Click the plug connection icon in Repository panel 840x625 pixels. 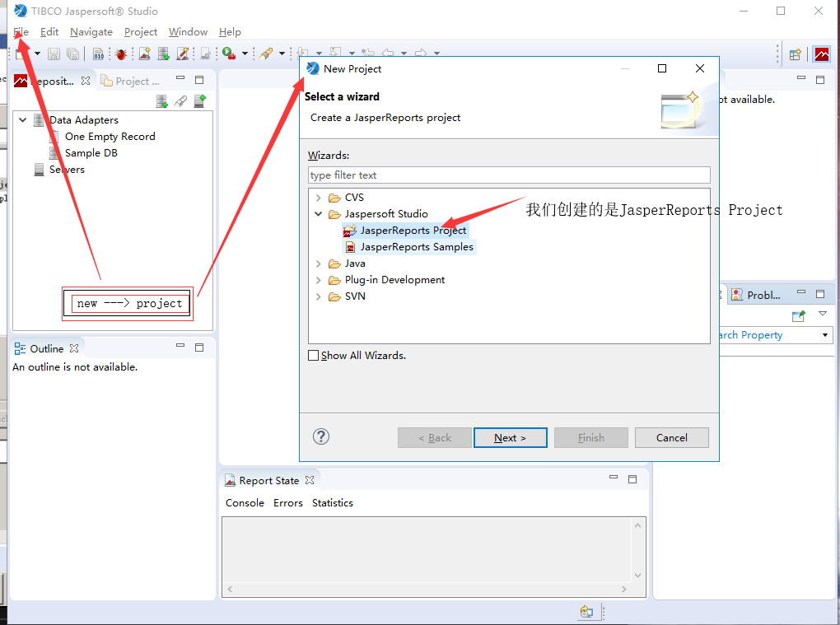tap(180, 100)
